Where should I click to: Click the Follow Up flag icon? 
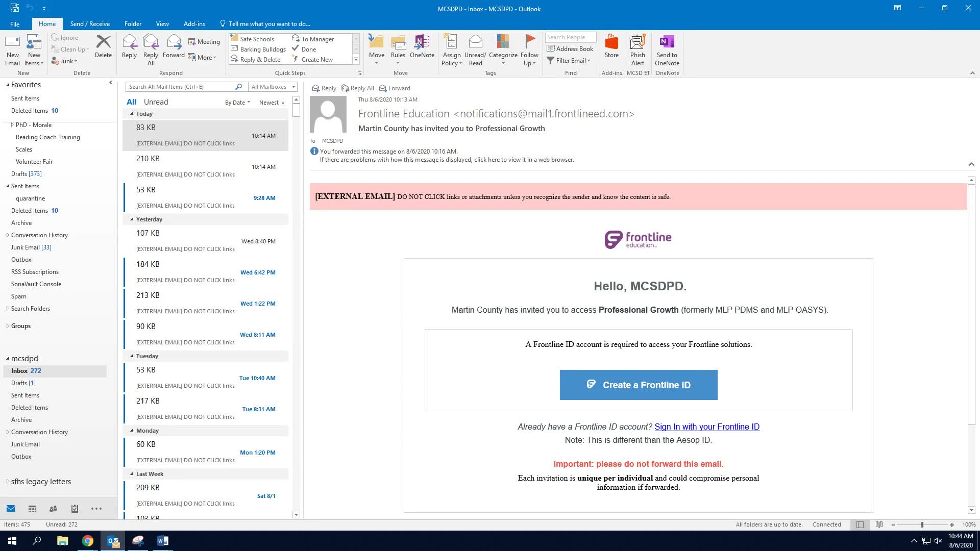(x=529, y=51)
